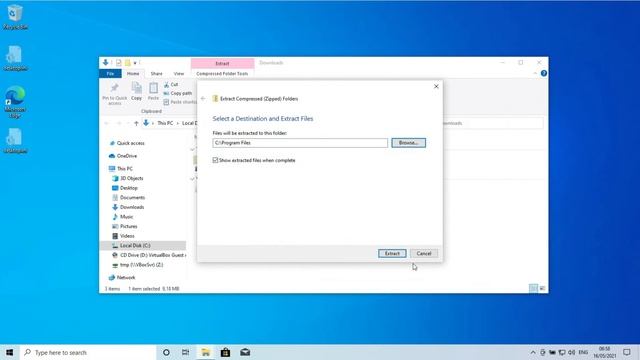Image resolution: width=640 pixels, height=360 pixels.
Task: Open Microsoft Store from the taskbar
Action: click(x=225, y=352)
